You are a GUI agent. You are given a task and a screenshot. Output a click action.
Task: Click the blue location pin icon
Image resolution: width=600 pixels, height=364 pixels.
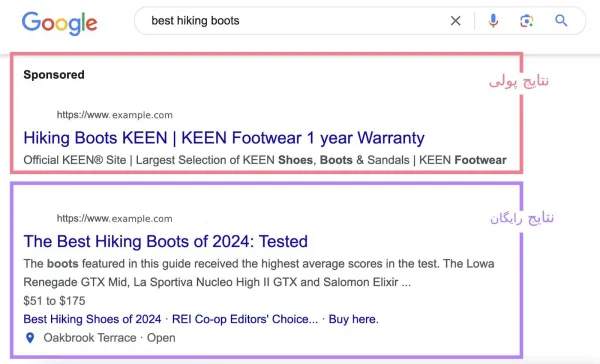[30, 338]
